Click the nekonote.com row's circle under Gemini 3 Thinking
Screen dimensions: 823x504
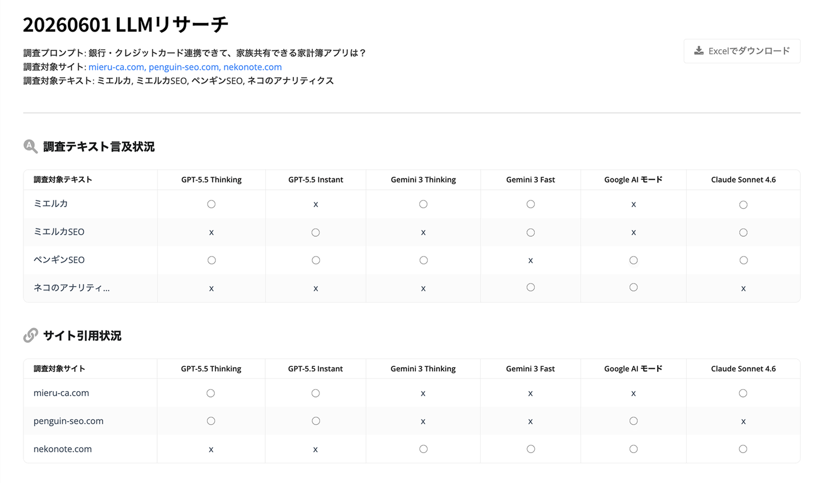click(x=423, y=449)
